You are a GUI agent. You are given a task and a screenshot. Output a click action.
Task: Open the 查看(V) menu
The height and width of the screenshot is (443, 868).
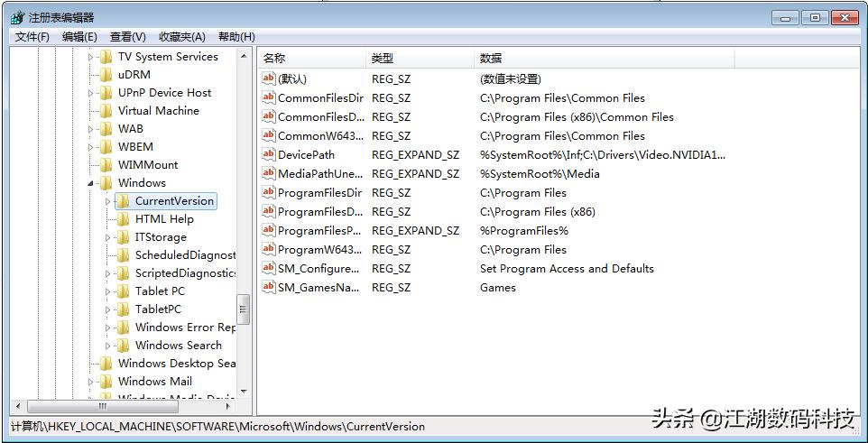click(128, 37)
